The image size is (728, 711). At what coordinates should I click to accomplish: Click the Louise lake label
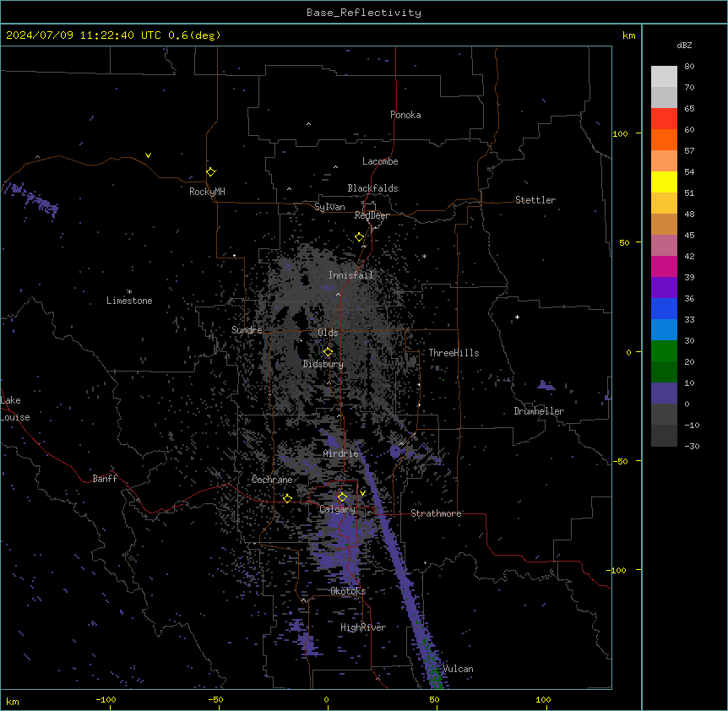coord(15,417)
